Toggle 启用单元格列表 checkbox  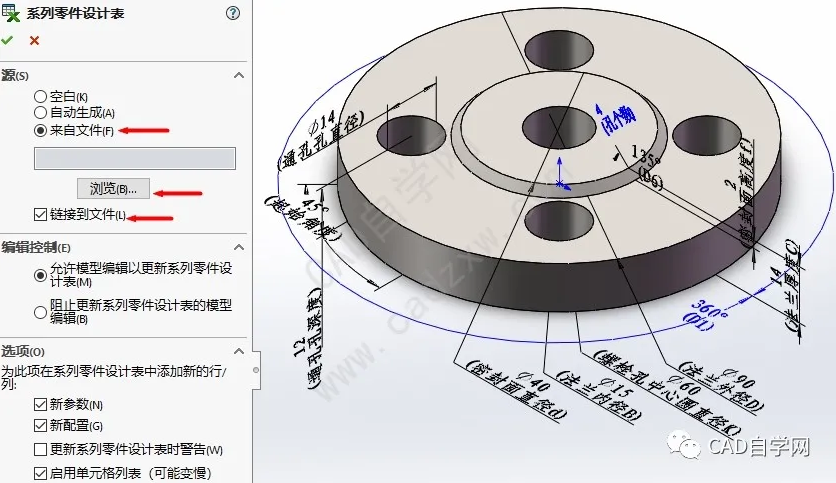click(41, 473)
